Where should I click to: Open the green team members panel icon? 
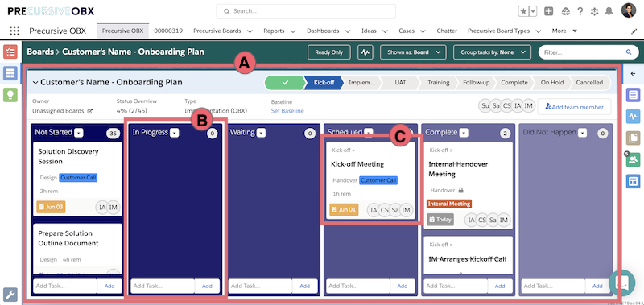click(634, 159)
